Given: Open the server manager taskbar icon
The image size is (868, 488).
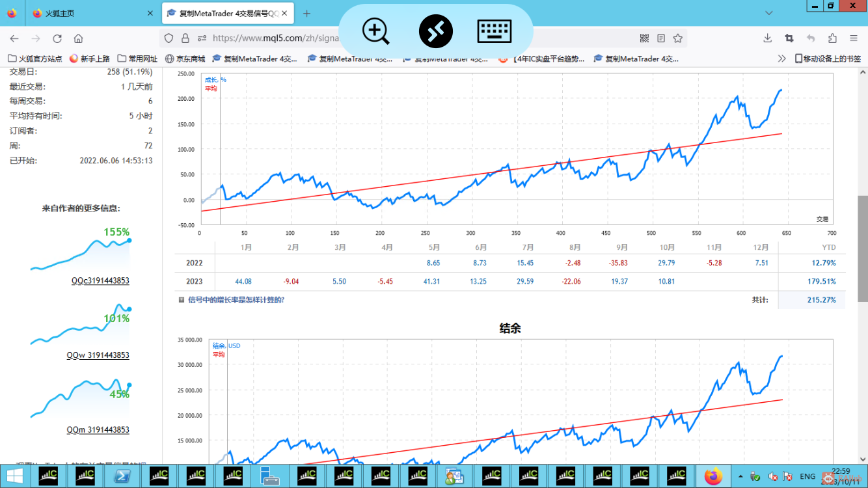Looking at the screenshot, I should [x=269, y=476].
